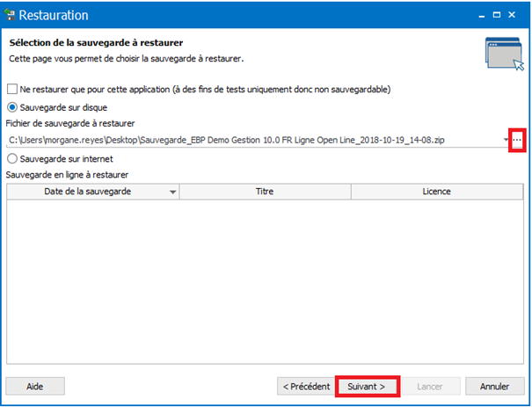Sort by the 'Titre' column header
This screenshot has height=407, width=532.
pos(265,192)
